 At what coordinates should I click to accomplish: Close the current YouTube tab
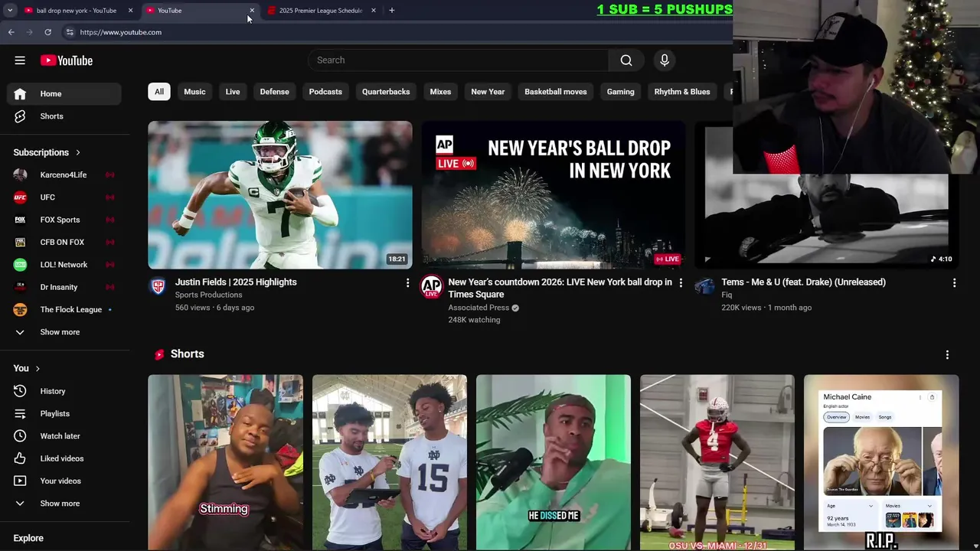(x=252, y=11)
